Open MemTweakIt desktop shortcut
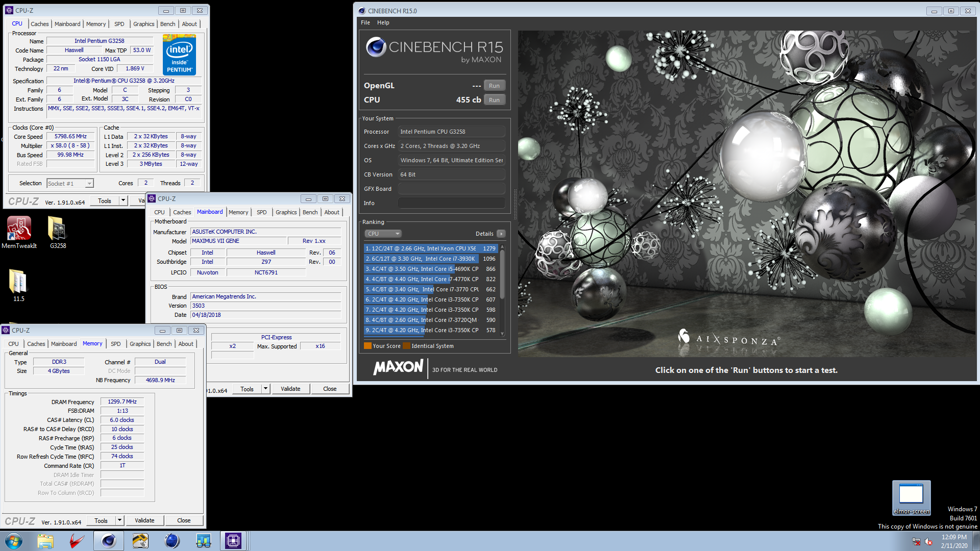 [x=19, y=232]
